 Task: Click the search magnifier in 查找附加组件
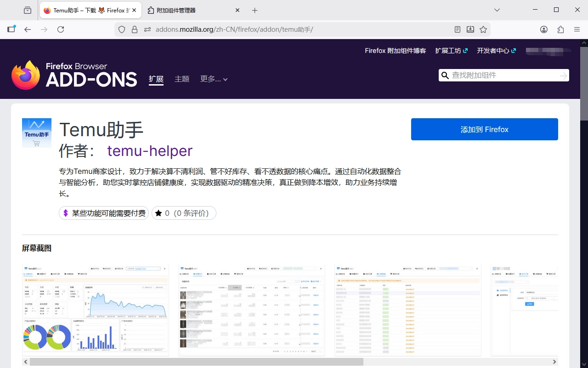point(445,75)
